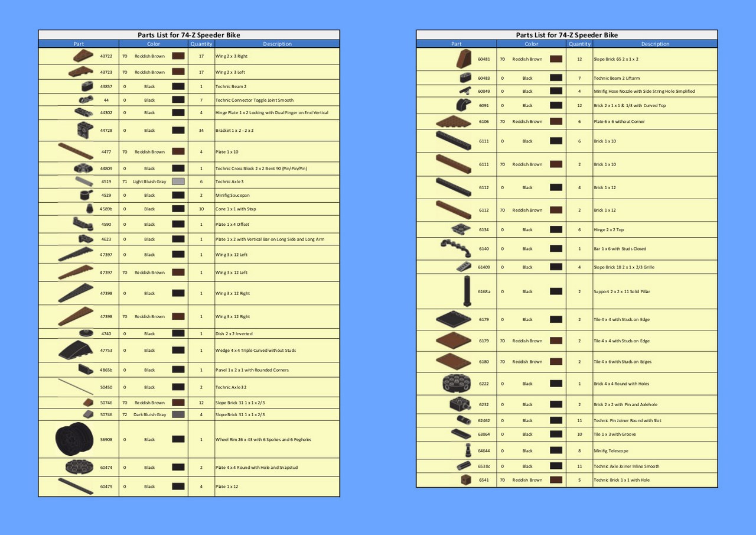Click the Wedge 4 x 4 Triple Curved image

point(76,350)
